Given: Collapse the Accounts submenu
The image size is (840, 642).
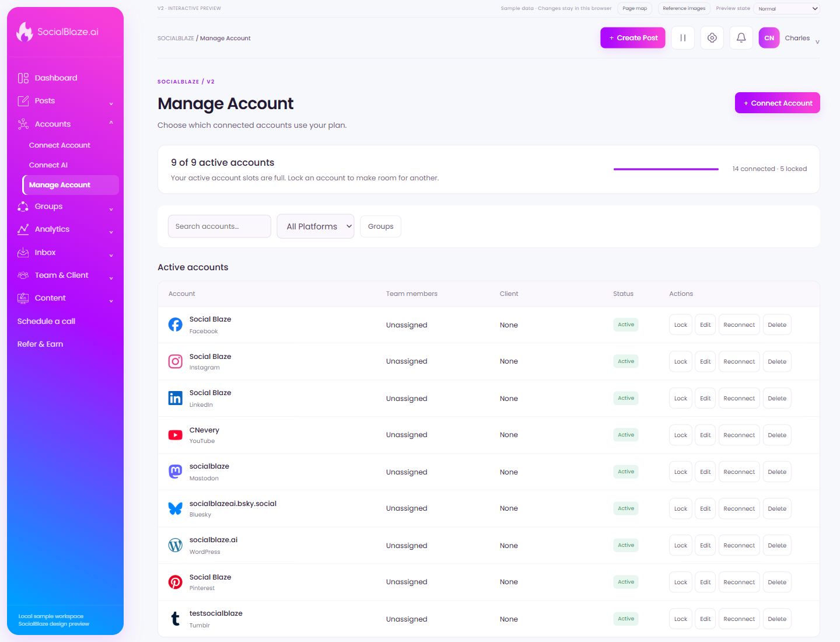Looking at the screenshot, I should click(x=111, y=123).
